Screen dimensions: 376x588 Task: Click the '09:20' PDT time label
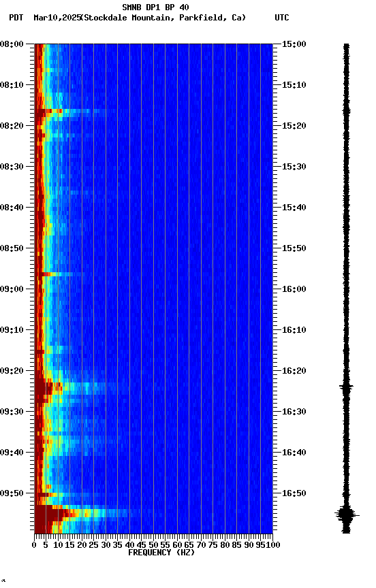tap(12, 371)
